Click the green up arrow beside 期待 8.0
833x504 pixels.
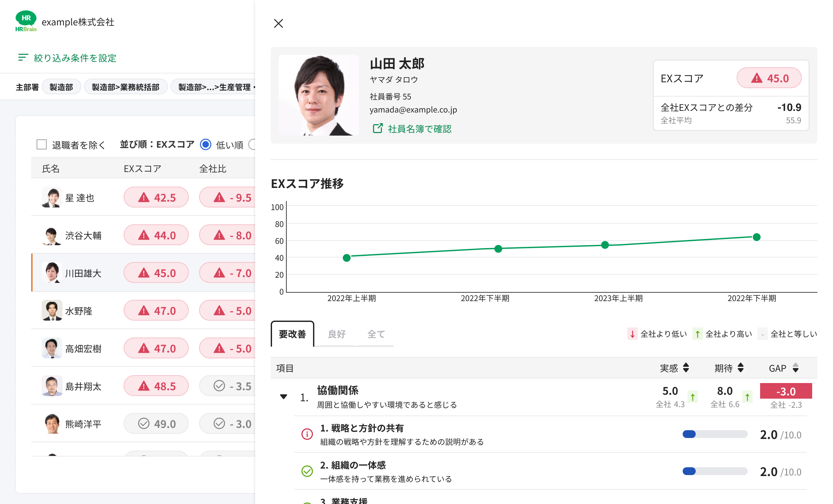click(x=747, y=397)
